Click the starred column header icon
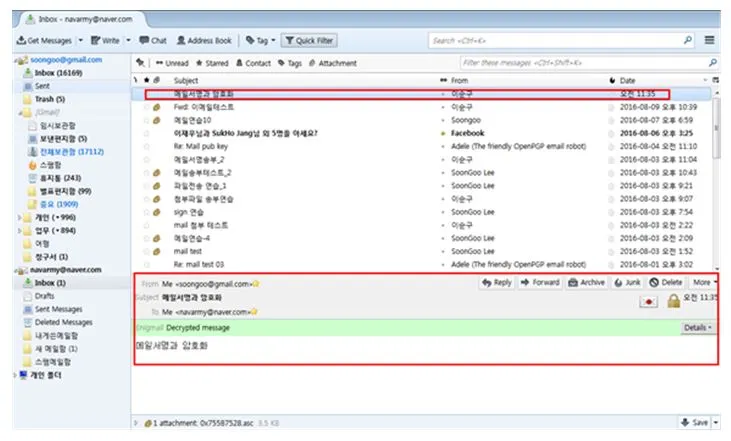 coord(146,80)
